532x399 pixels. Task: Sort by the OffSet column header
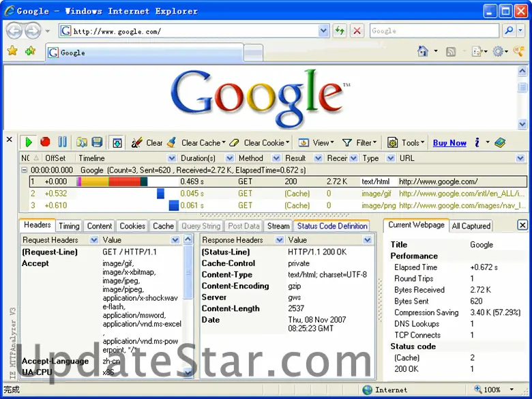pyautogui.click(x=55, y=158)
